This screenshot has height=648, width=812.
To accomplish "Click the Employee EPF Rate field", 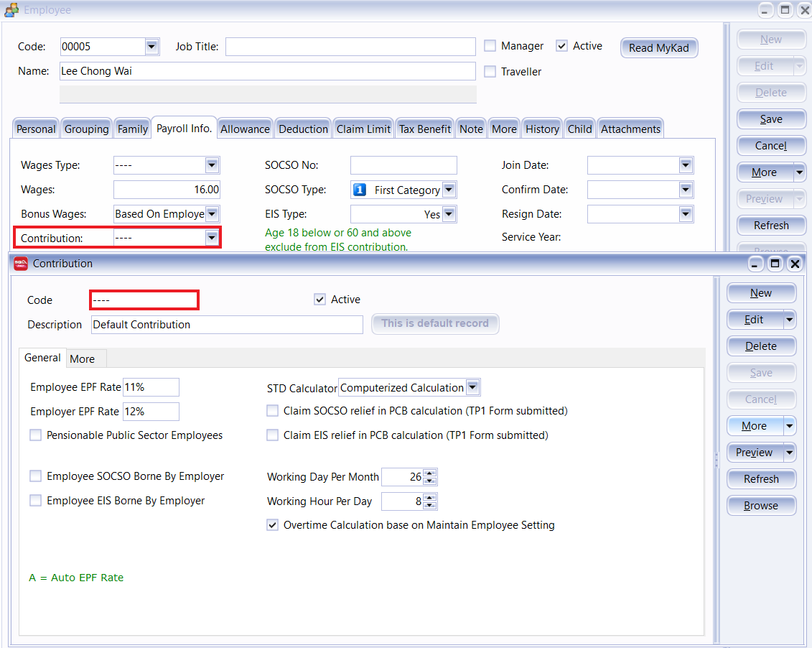I will click(x=151, y=387).
